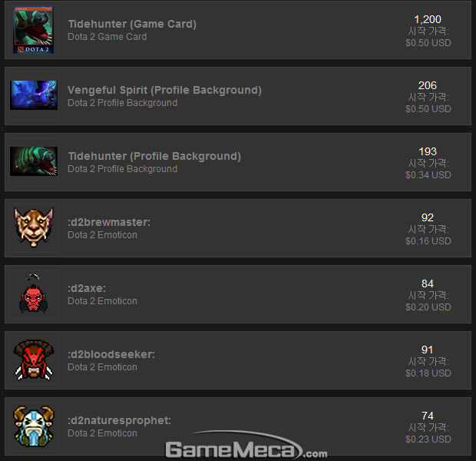Open the :d2axe: listing title
The width and height of the screenshot is (476, 461).
coord(87,288)
